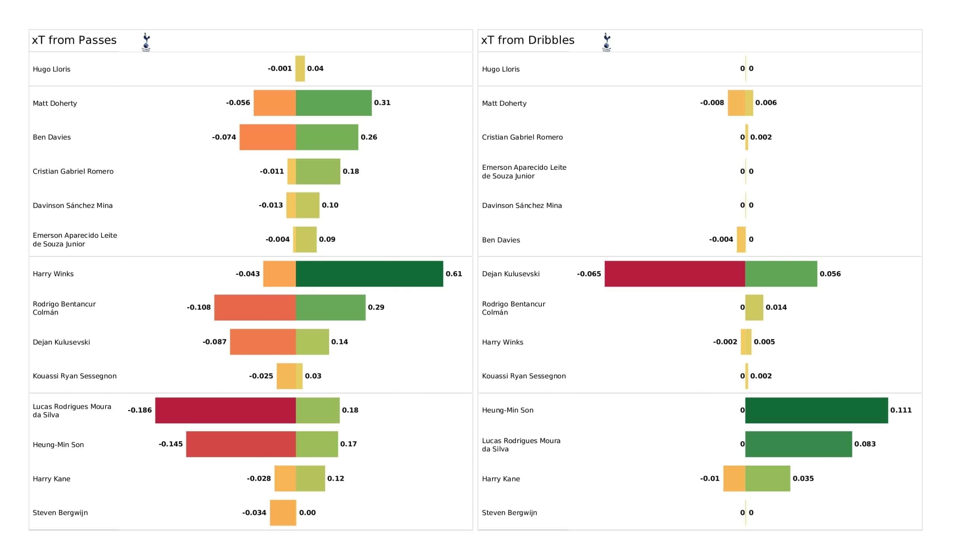Image resolution: width=954 pixels, height=560 pixels.
Task: Click Ben Davies' orange -0.074 passes bar
Action: click(x=267, y=137)
